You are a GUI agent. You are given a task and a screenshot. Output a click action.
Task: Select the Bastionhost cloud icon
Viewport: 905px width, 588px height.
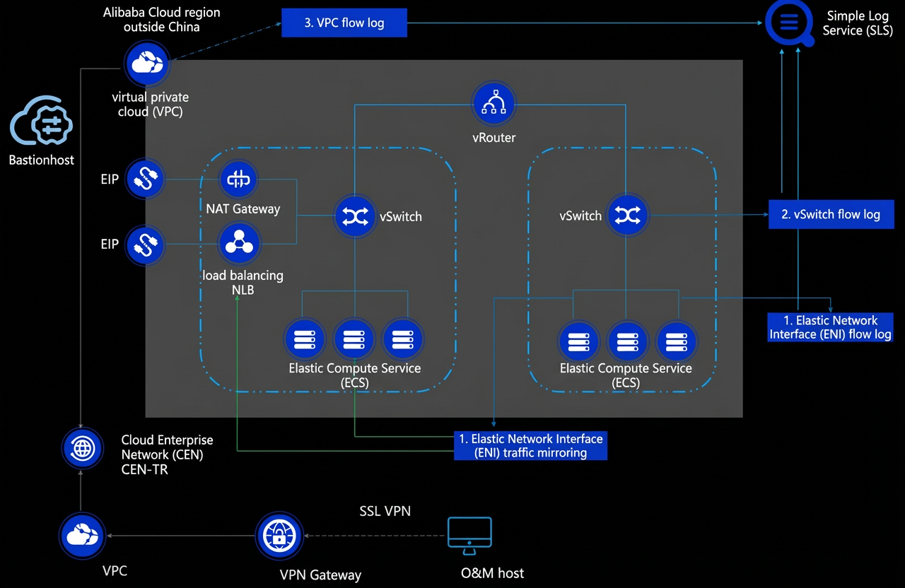42,122
